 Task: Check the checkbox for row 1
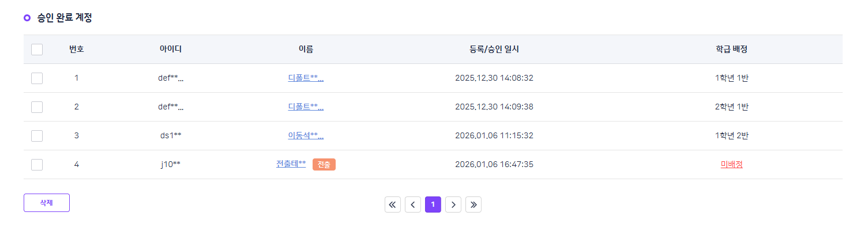(x=37, y=78)
